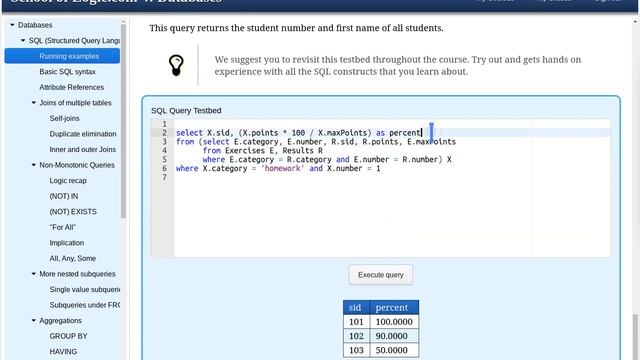Click the sidebar vertical scrollbar
Viewport: 640px width, 360px height.
(123, 120)
